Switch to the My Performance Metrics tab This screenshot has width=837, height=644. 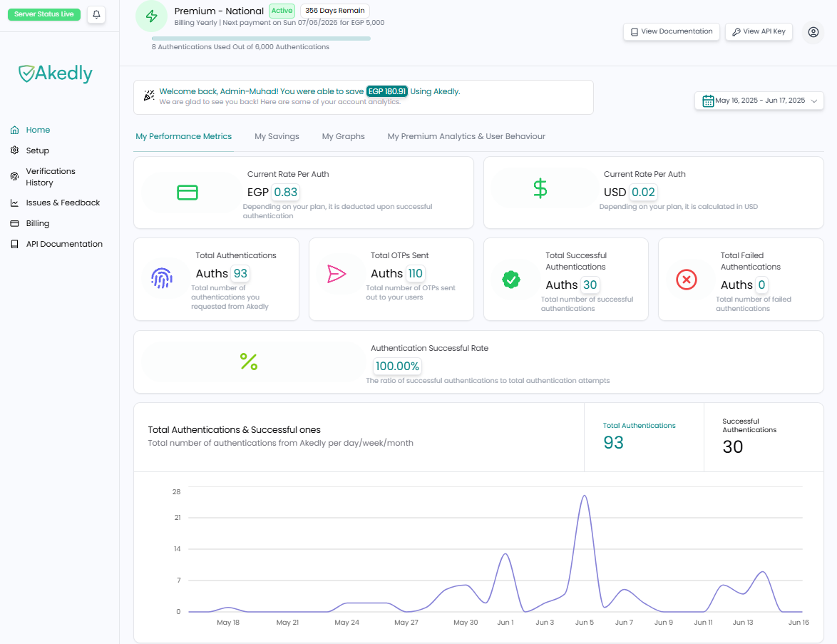pos(184,137)
